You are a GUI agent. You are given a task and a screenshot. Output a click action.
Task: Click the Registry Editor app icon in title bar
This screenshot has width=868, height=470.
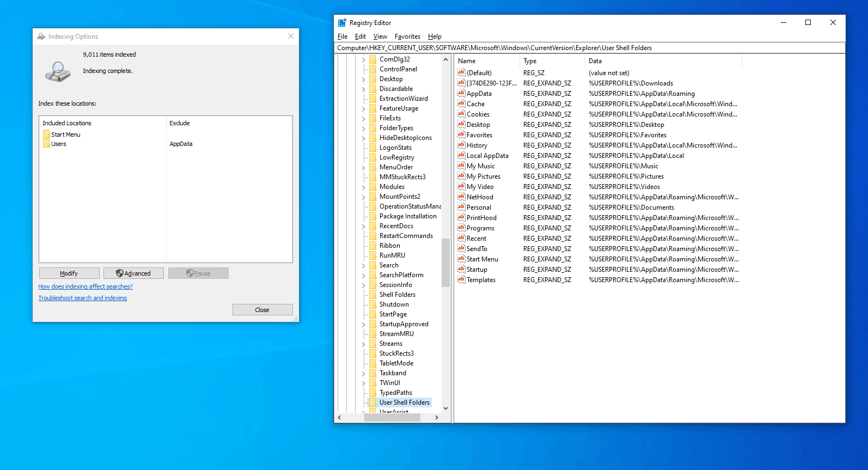click(x=342, y=23)
